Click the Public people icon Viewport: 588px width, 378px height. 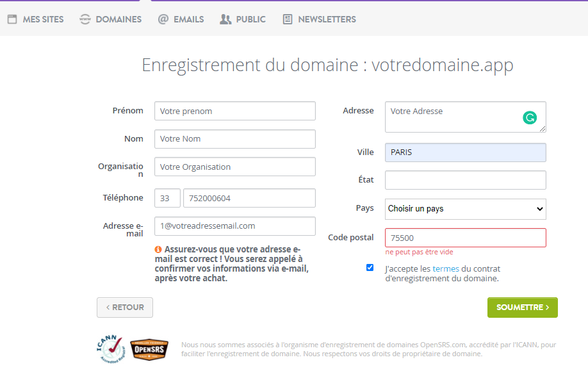click(225, 19)
